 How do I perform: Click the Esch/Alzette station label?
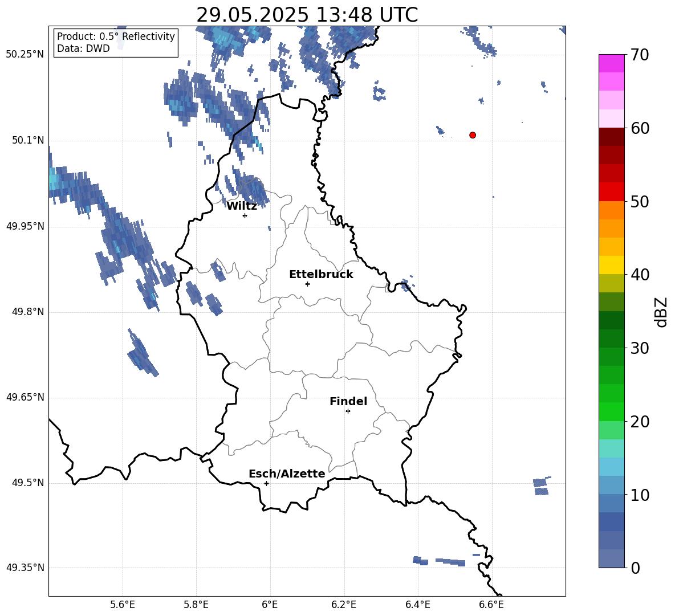[x=287, y=474]
